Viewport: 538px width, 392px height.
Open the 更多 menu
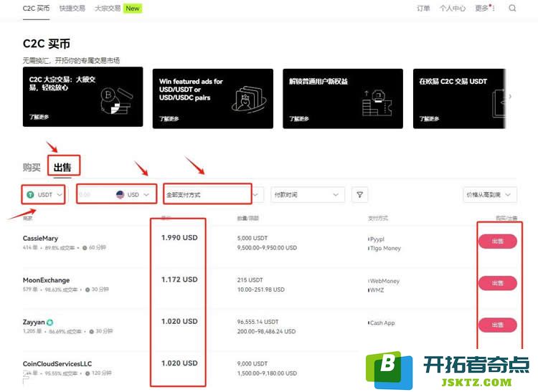tap(482, 8)
